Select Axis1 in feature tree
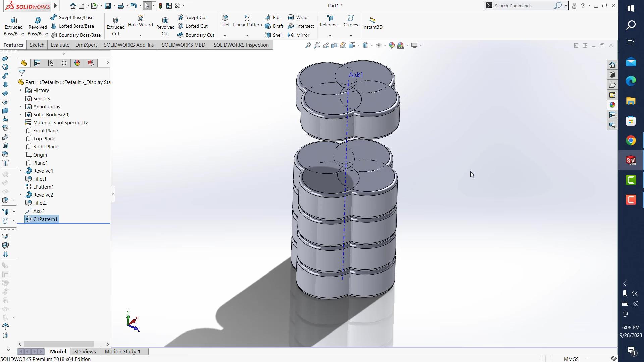 pos(35,211)
